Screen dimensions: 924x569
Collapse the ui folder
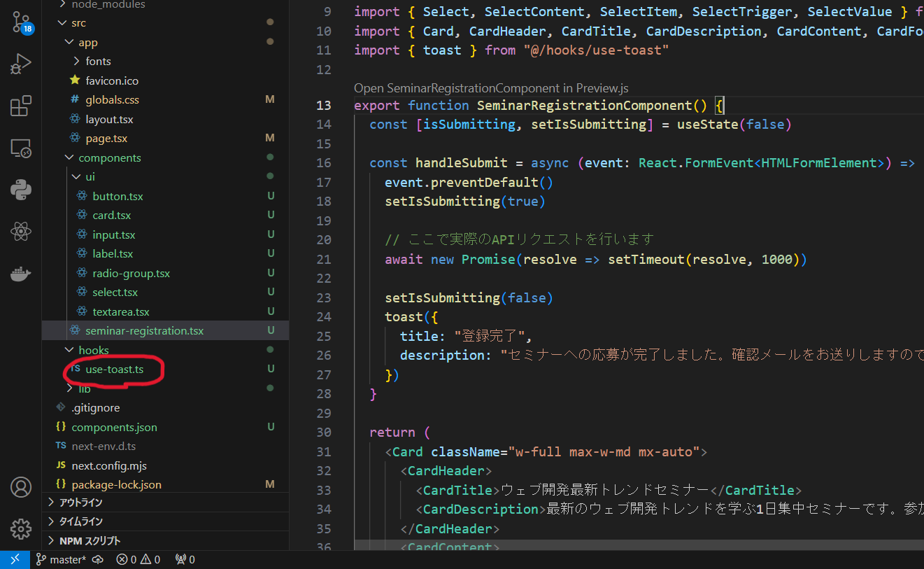pos(165,177)
